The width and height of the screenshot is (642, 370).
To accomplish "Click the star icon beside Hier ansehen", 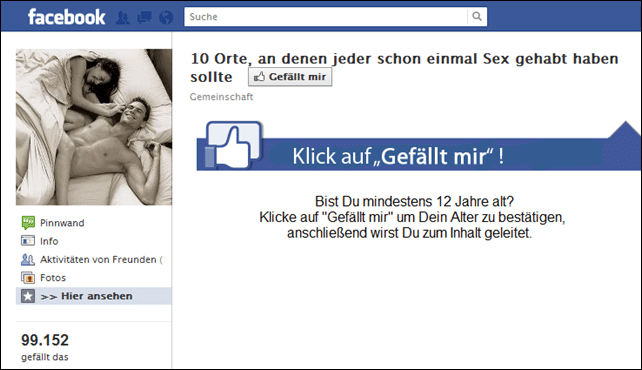I will tap(28, 296).
